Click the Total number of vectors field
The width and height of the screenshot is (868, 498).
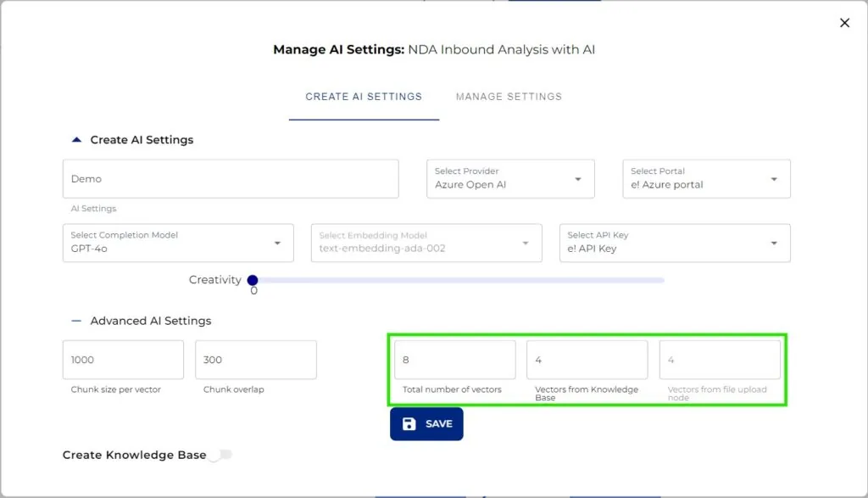tap(454, 360)
